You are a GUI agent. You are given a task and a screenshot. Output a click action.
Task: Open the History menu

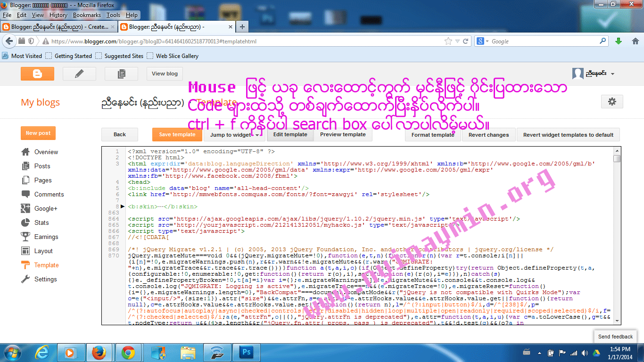pyautogui.click(x=58, y=15)
